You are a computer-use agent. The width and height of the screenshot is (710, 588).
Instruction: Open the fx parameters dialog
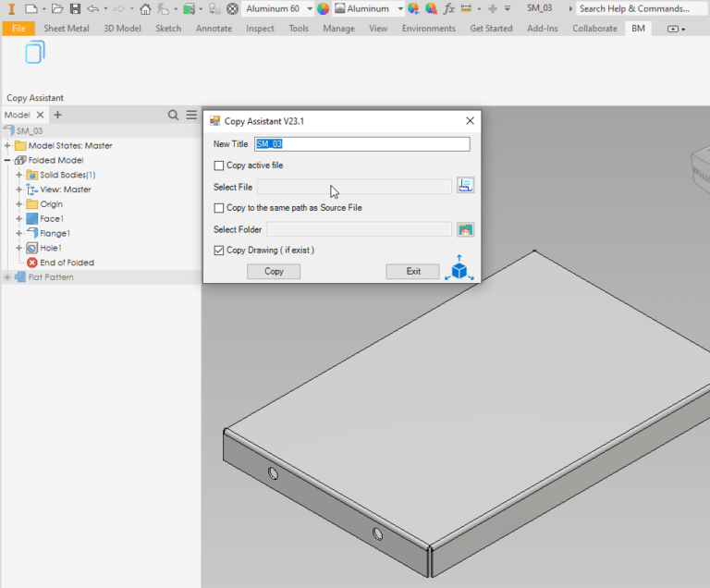coord(448,8)
